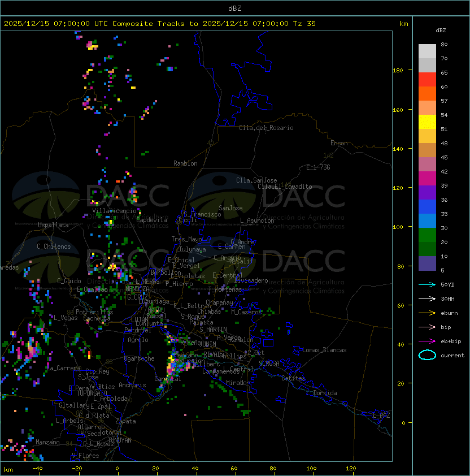Click the MENDOZA city label on map

point(138,289)
